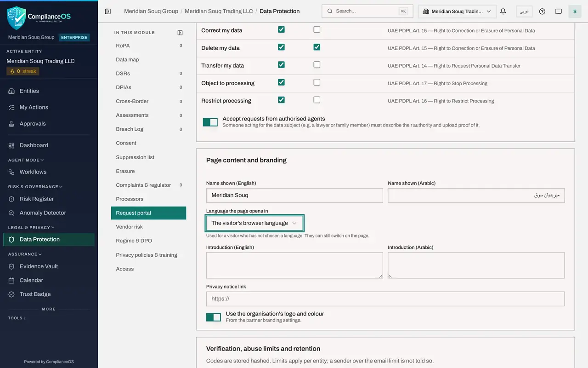This screenshot has height=368, width=588.
Task: Uncheck second checkbox for Delete my data
Action: [x=317, y=47]
